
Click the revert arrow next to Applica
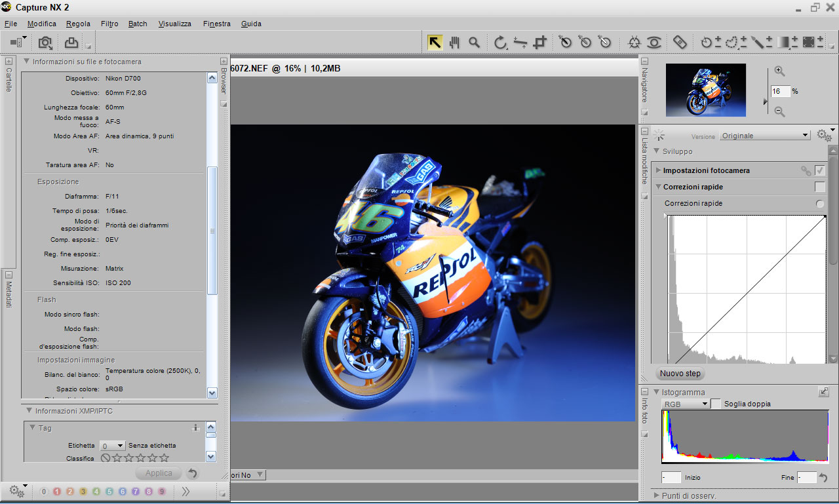192,473
